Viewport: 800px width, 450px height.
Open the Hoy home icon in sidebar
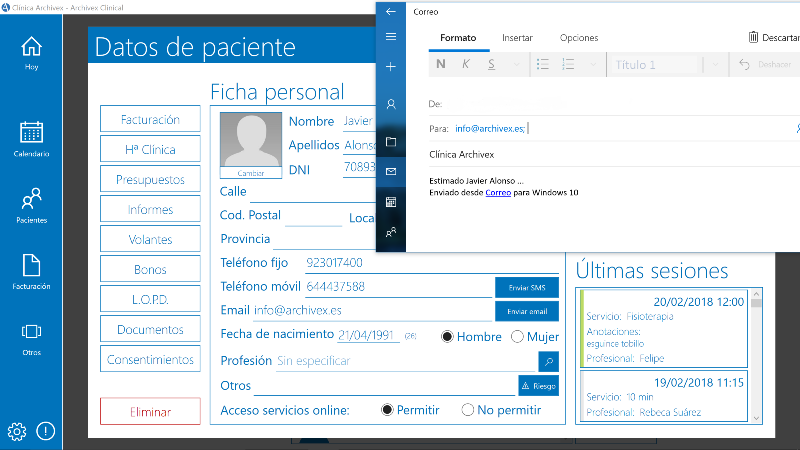coord(31,53)
